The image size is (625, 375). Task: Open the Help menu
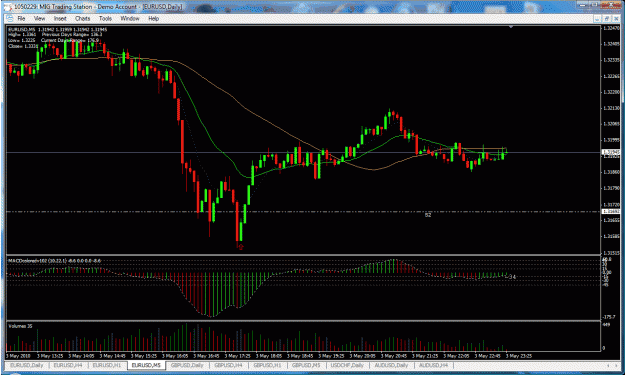click(153, 18)
